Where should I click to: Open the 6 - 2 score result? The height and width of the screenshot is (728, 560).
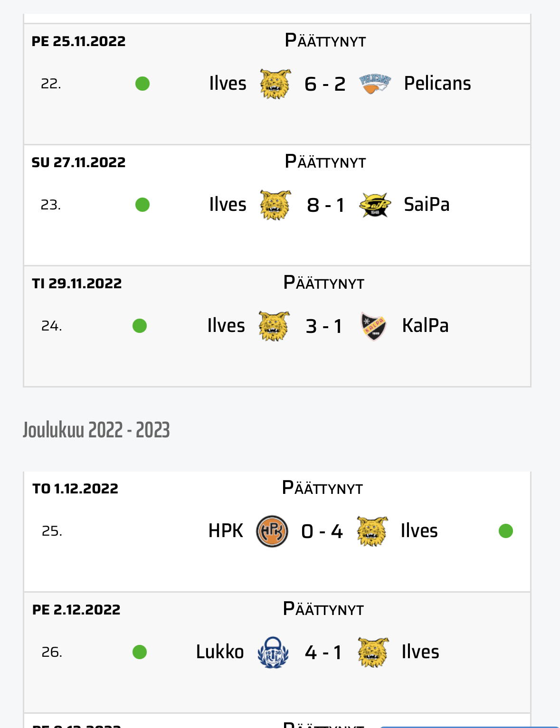(x=325, y=84)
